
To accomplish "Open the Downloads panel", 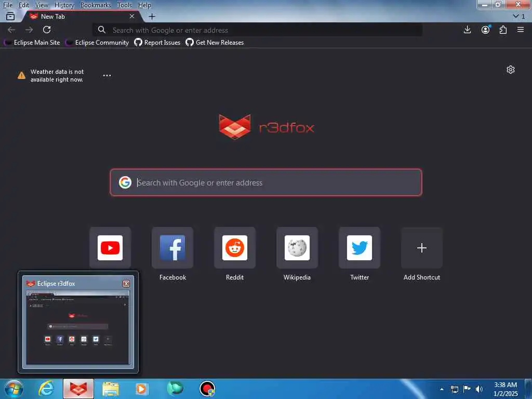I will (467, 30).
